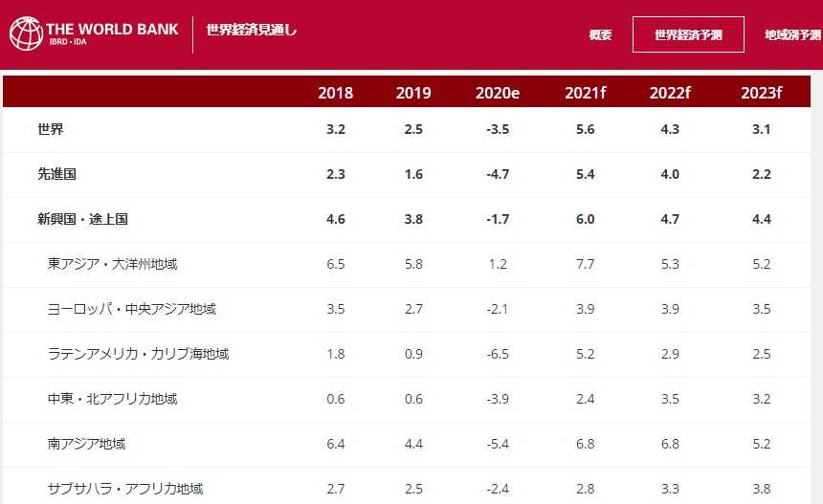Click the 南アジア地域 row label
This screenshot has height=504, width=823.
86,444
